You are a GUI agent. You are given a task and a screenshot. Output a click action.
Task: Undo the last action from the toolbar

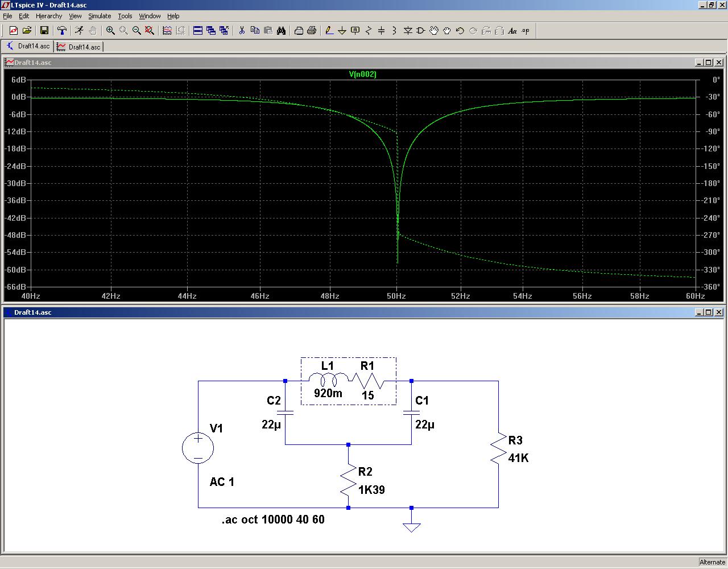pos(460,31)
